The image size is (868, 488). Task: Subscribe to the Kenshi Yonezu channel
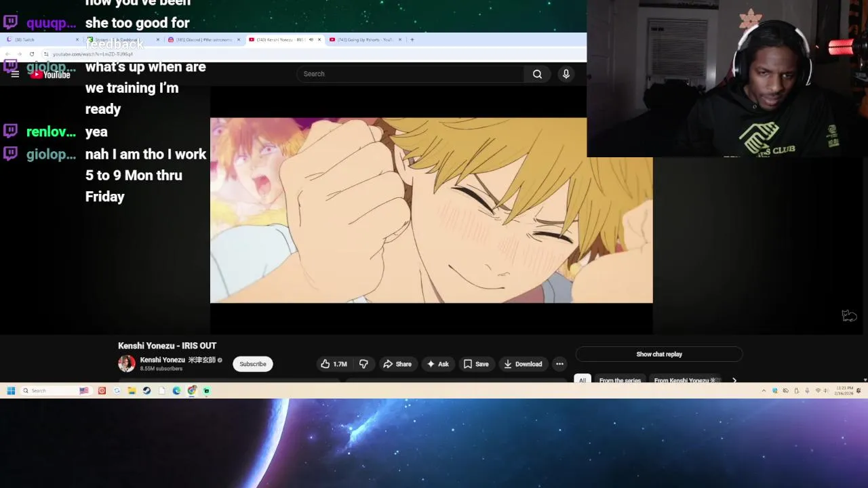point(253,364)
